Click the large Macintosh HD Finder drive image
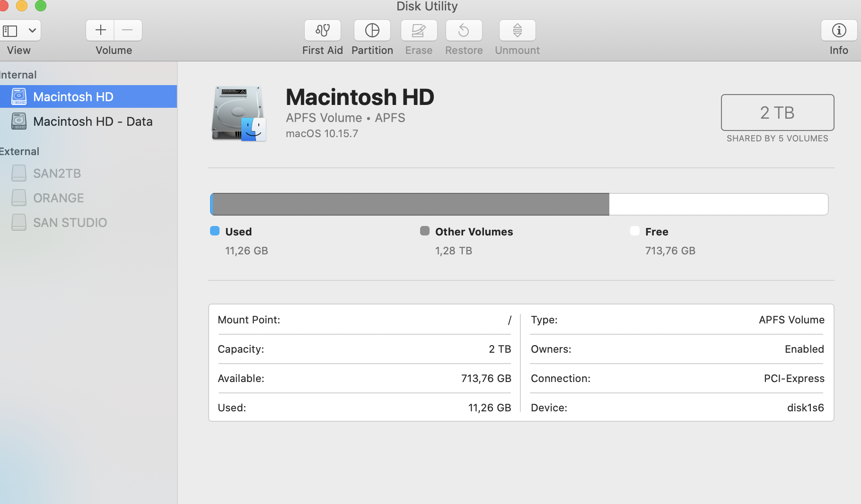861x504 pixels. click(239, 113)
